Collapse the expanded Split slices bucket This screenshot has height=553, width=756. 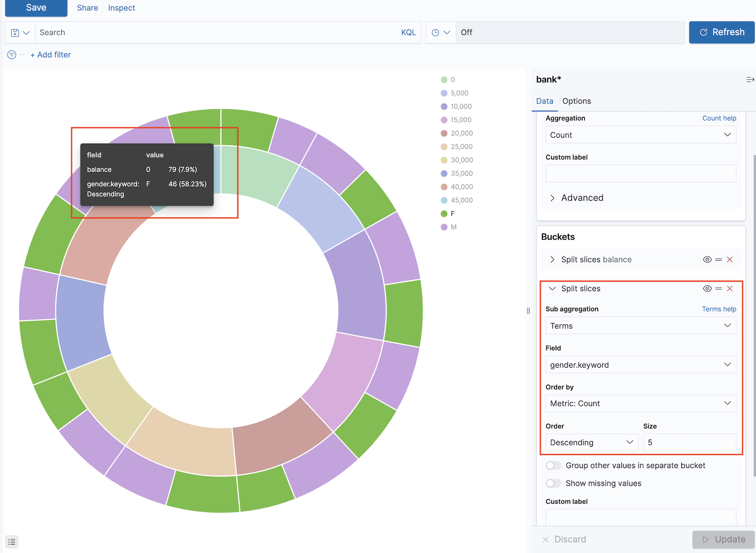click(552, 289)
